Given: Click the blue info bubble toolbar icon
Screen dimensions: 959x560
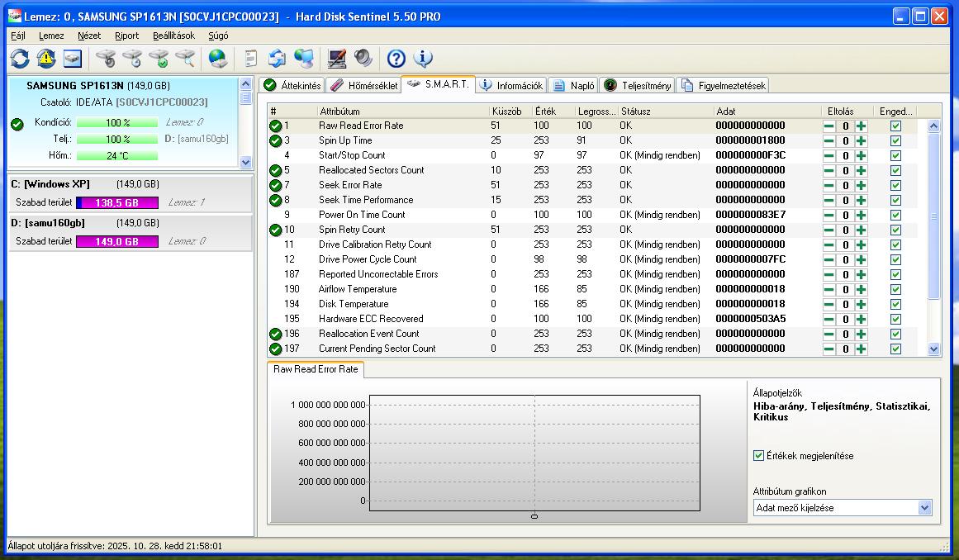Looking at the screenshot, I should [423, 58].
